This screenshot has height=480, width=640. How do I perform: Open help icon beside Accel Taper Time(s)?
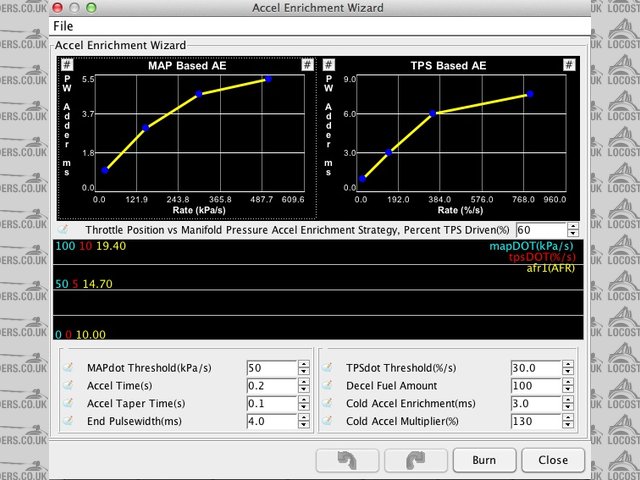[68, 403]
